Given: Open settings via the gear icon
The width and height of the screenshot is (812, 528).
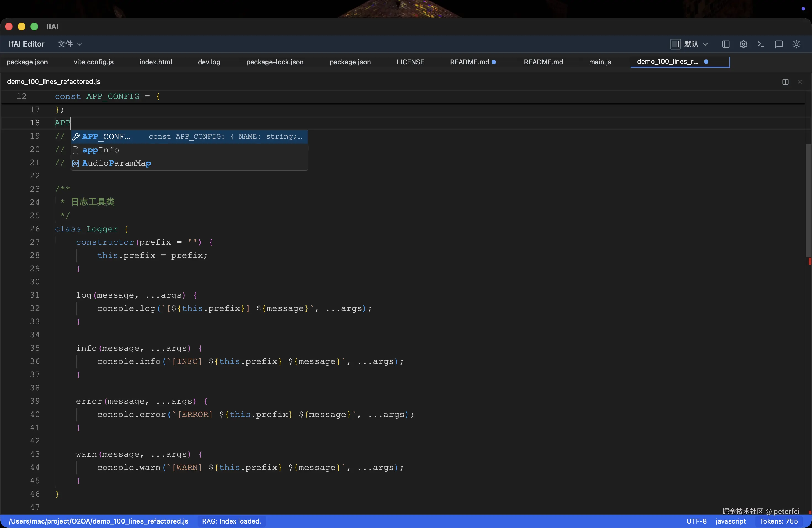Looking at the screenshot, I should pyautogui.click(x=744, y=44).
